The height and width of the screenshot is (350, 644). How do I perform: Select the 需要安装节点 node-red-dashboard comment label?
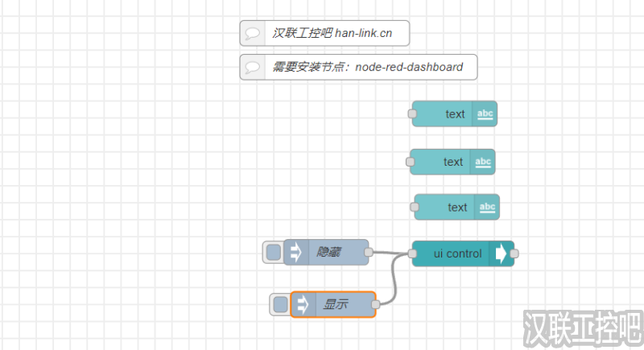tap(368, 67)
